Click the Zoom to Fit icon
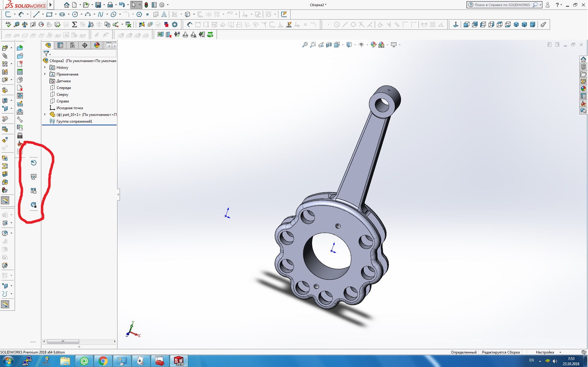Image resolution: width=588 pixels, height=367 pixels. click(305, 45)
